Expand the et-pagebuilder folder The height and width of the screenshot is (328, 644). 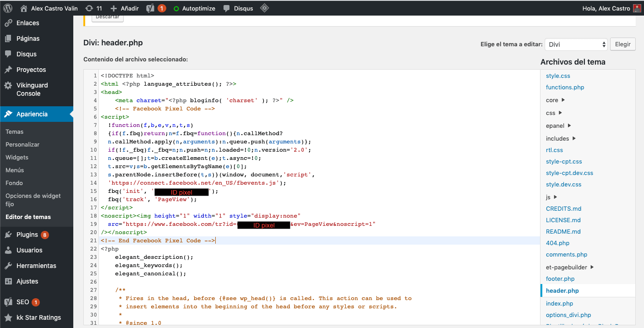pyautogui.click(x=566, y=267)
